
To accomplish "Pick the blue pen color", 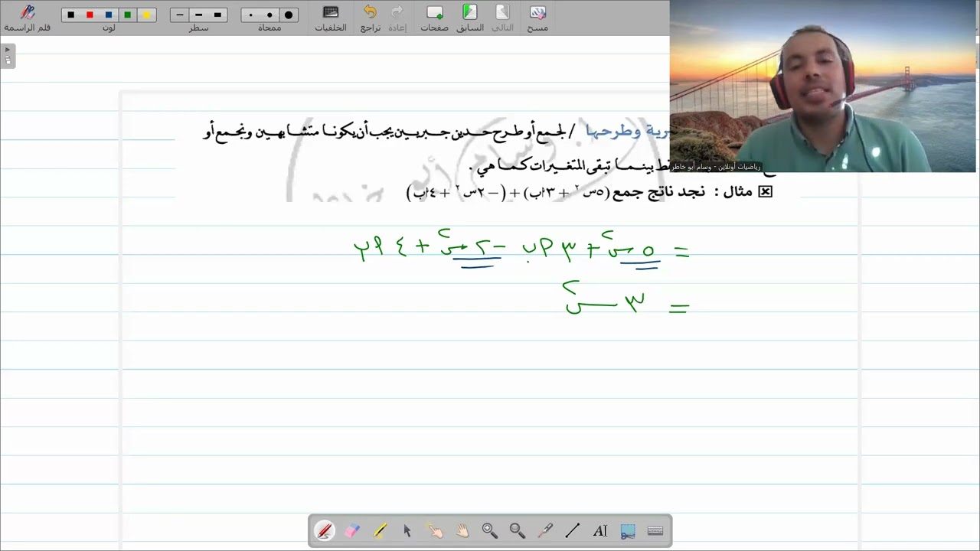I will click(x=109, y=15).
